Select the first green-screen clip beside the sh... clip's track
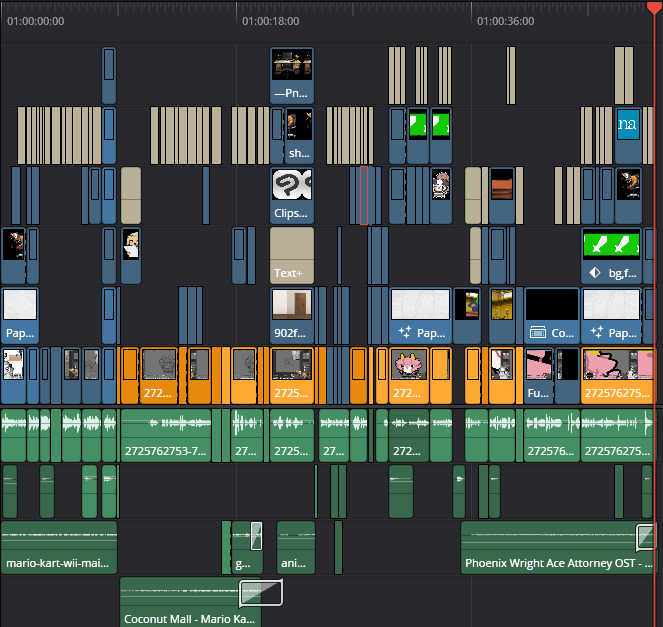The height and width of the screenshot is (627, 663). [x=418, y=135]
